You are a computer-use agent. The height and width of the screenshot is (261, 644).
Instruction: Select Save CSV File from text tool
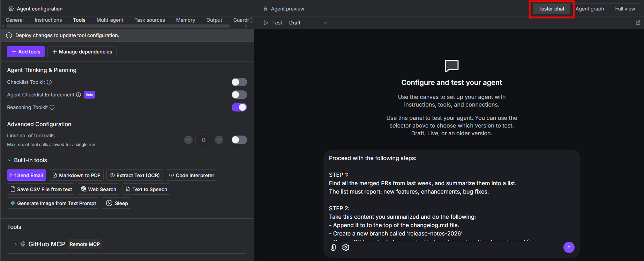(x=41, y=189)
